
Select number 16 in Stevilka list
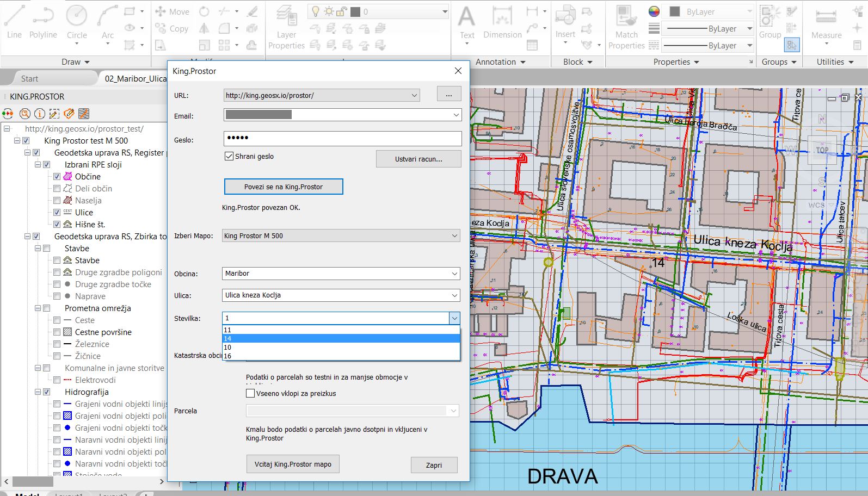pyautogui.click(x=341, y=356)
